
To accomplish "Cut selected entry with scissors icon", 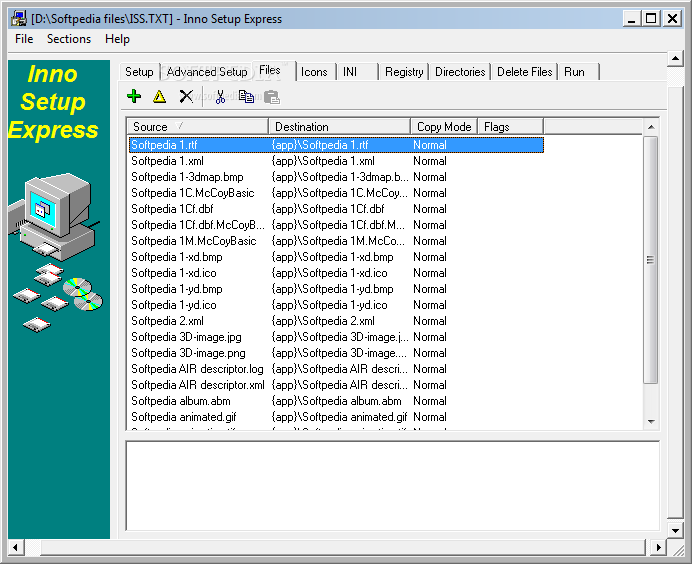I will pyautogui.click(x=220, y=96).
